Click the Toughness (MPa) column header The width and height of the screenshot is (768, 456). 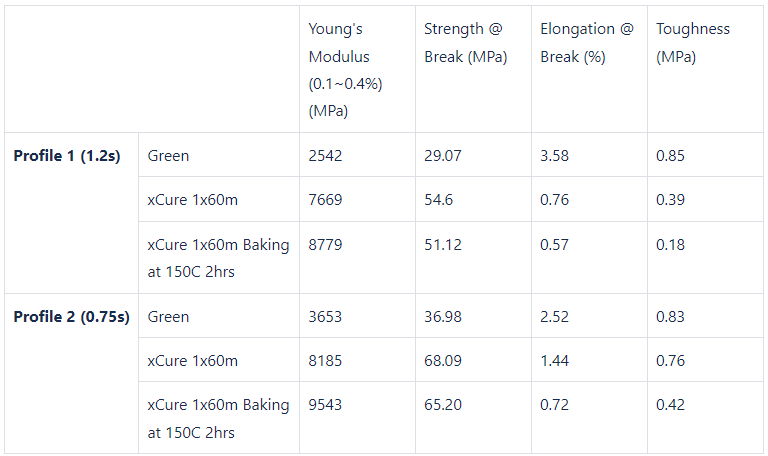tap(693, 43)
